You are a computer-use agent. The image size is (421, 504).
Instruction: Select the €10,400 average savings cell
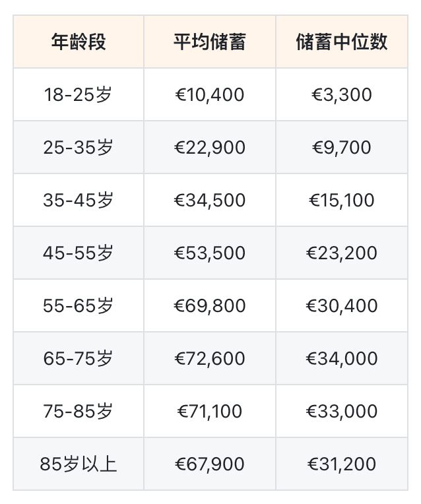click(x=210, y=95)
